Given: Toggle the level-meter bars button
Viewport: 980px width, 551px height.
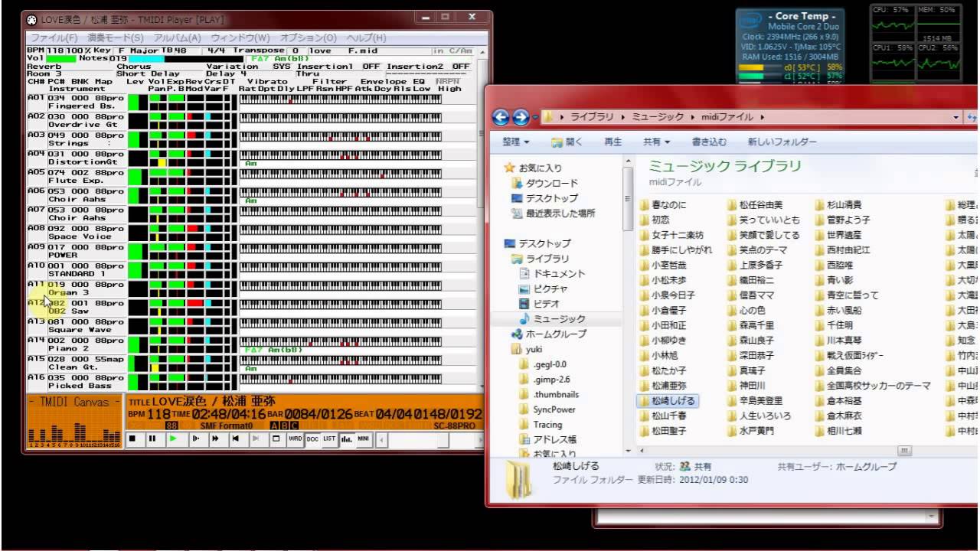Looking at the screenshot, I should click(x=347, y=439).
